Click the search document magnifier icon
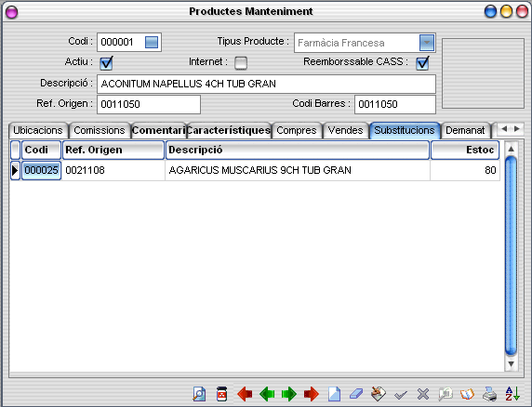Screen dimensions: 532x407 199,394
